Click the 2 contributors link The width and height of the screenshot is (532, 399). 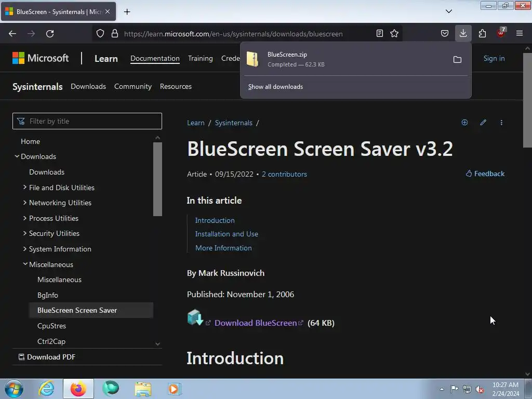pos(284,174)
